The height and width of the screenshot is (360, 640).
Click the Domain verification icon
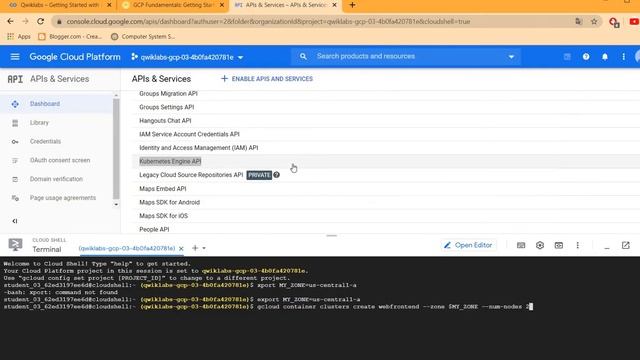tap(15, 179)
